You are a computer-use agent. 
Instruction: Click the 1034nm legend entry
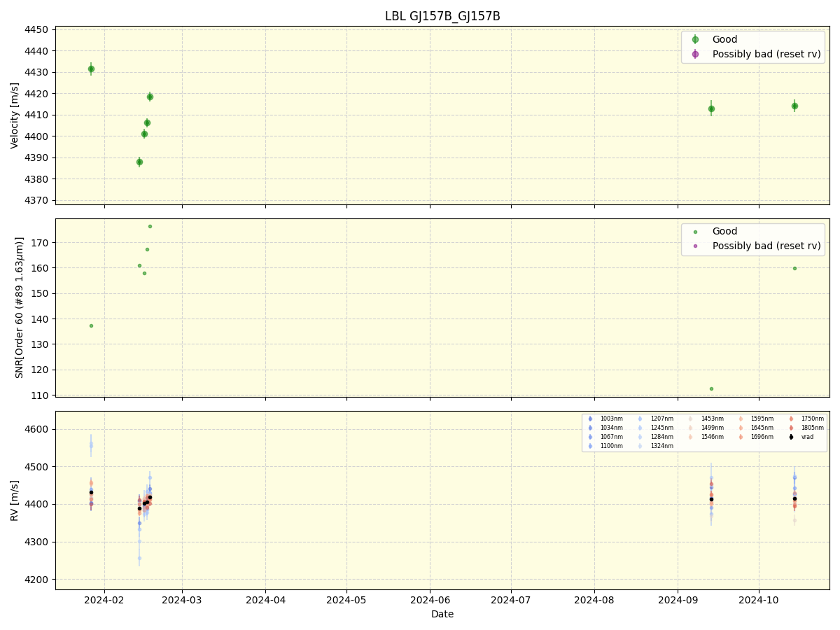tap(605, 428)
